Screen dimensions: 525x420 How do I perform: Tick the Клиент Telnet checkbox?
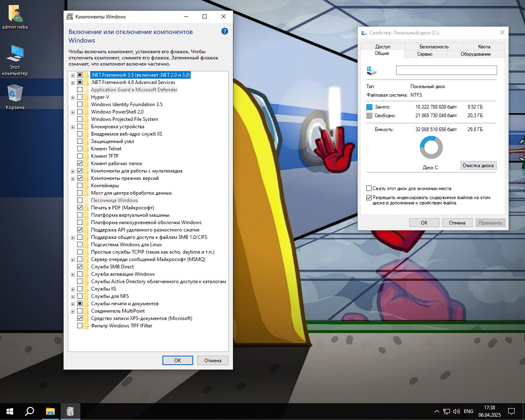(x=80, y=149)
